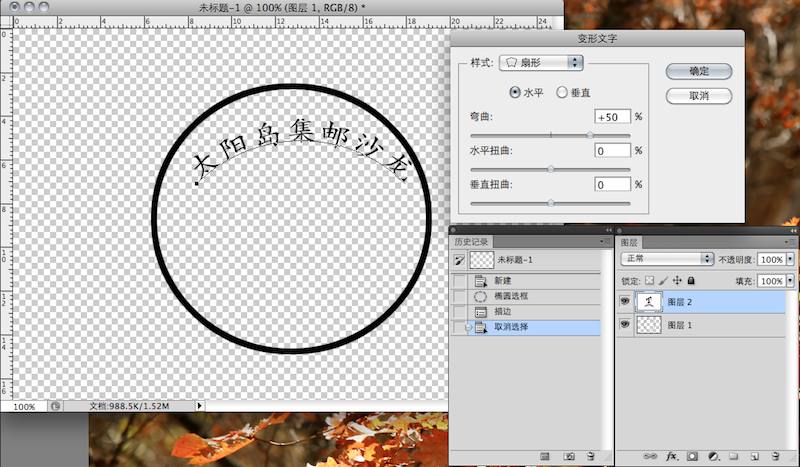This screenshot has width=800, height=467.
Task: Delete layer with the Layers panel trash icon
Action: [x=775, y=455]
